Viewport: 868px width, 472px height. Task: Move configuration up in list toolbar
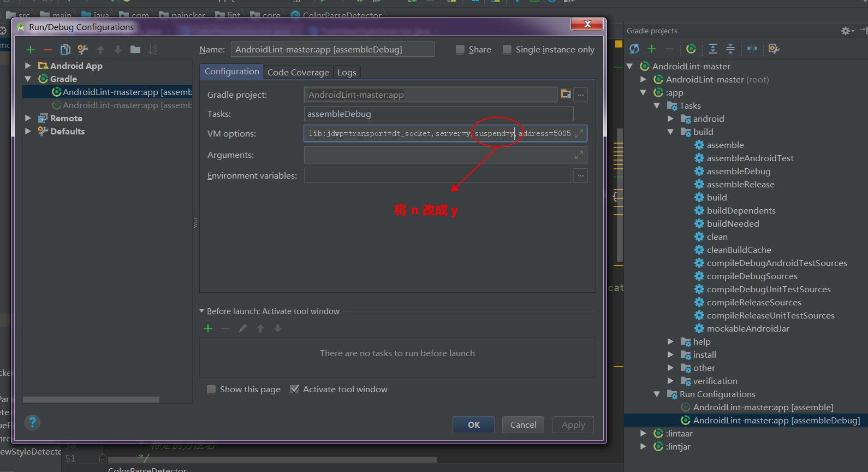100,50
